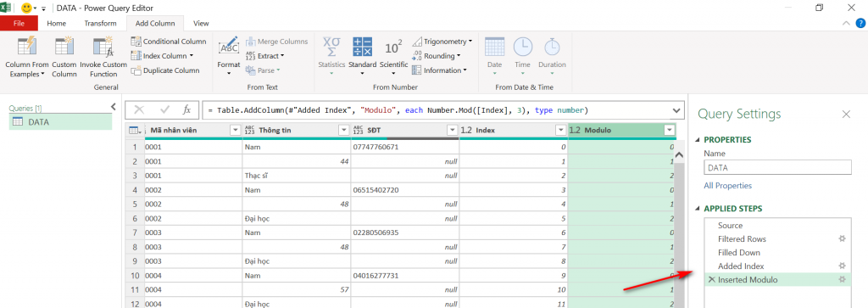Open Filtered Rows step settings gear
Screen dimensions: 868x308
(x=842, y=238)
